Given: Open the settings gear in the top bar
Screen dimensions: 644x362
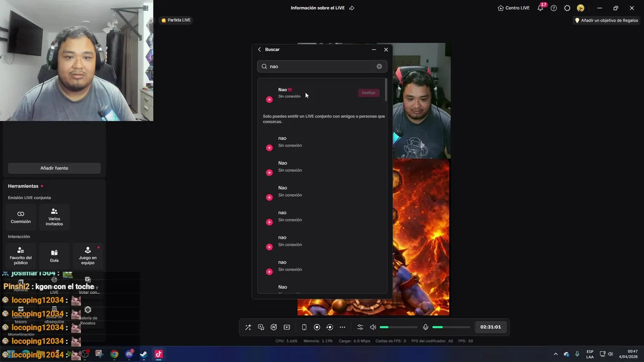Looking at the screenshot, I should point(568,8).
